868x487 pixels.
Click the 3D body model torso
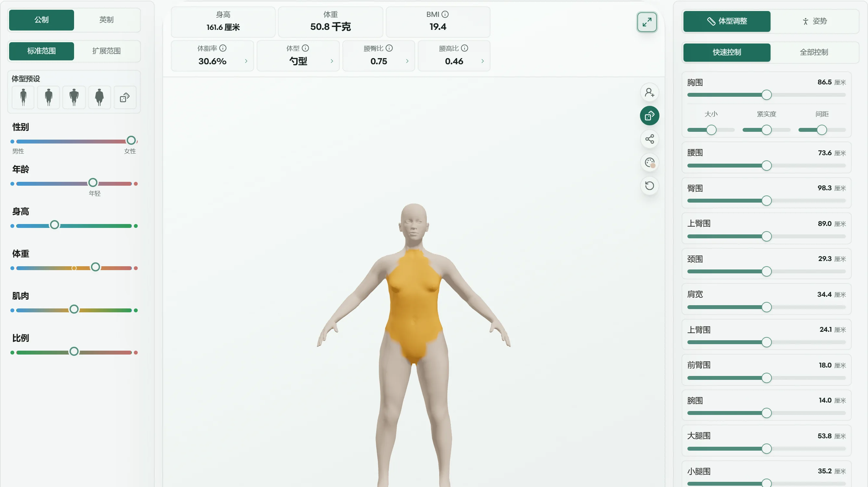pos(414,306)
